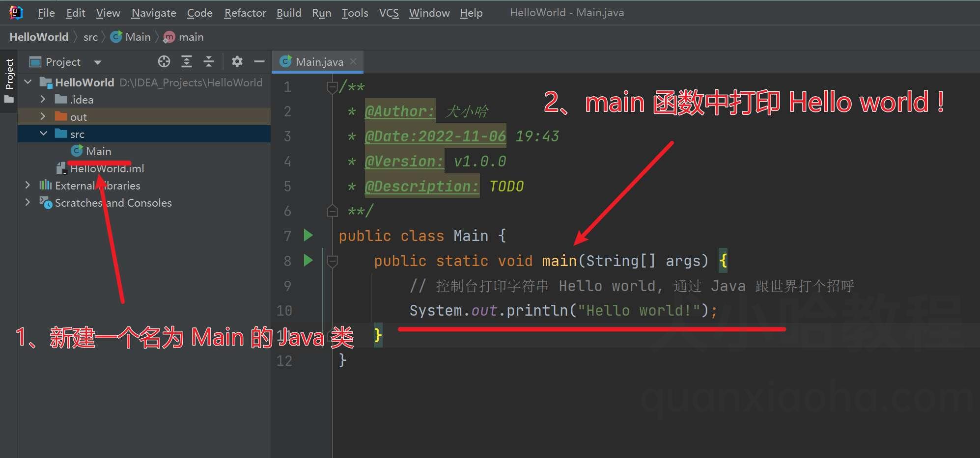This screenshot has height=458, width=980.
Task: Hide the Project panel with minus icon
Action: point(259,61)
